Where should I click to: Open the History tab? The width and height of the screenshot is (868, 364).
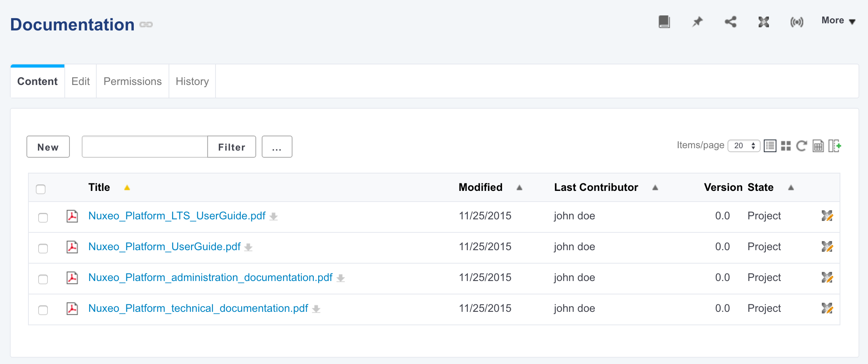pyautogui.click(x=192, y=81)
